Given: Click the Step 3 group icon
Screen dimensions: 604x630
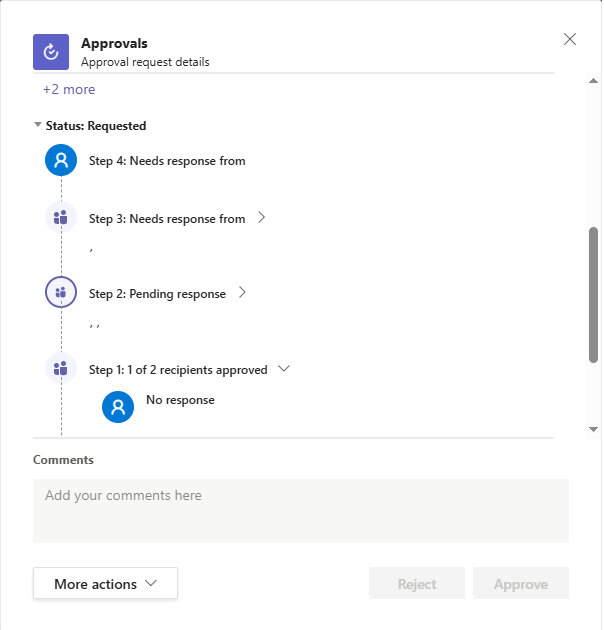Looking at the screenshot, I should 61,218.
